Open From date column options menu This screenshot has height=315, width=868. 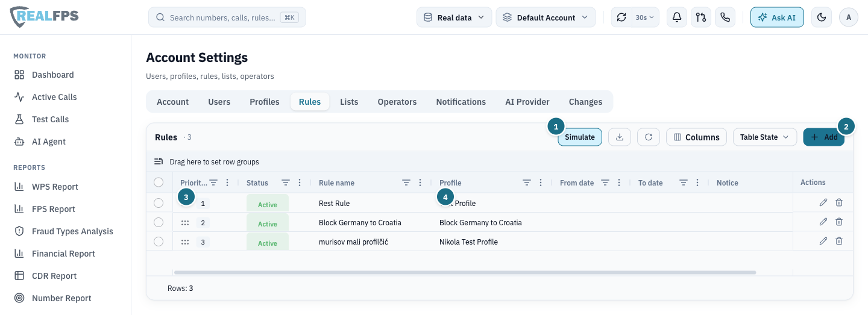point(619,182)
